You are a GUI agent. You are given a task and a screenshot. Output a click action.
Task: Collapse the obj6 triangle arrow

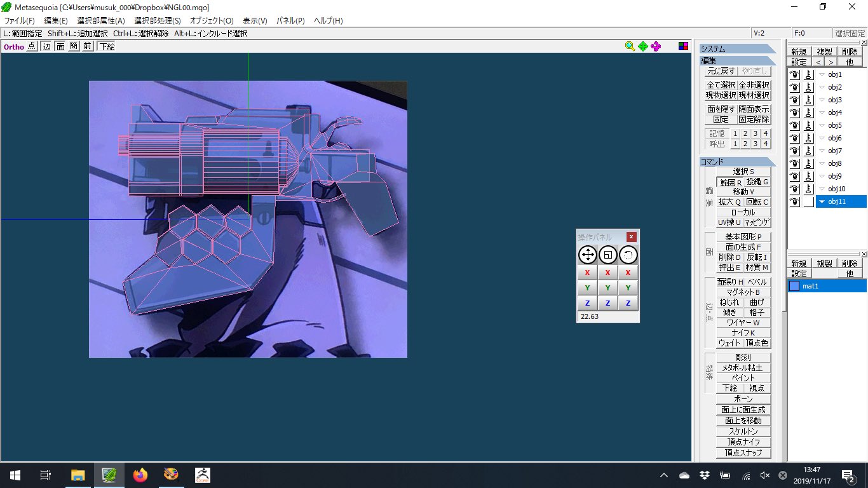pos(822,138)
